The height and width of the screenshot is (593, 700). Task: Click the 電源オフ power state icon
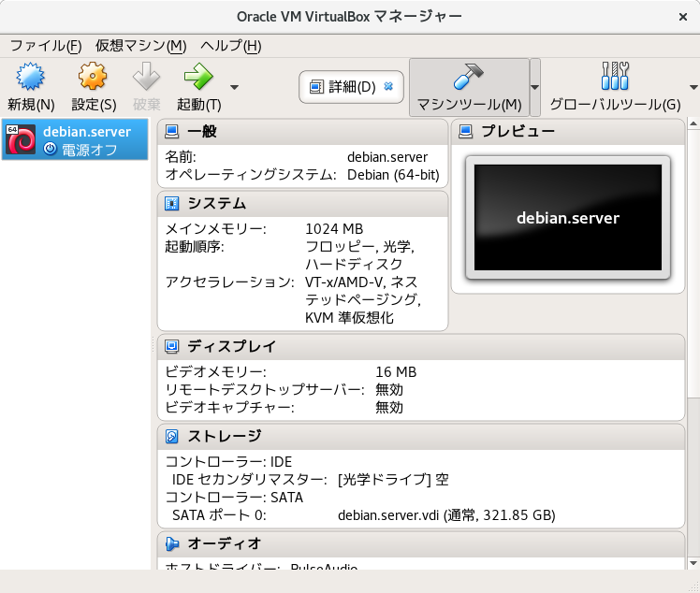point(50,149)
